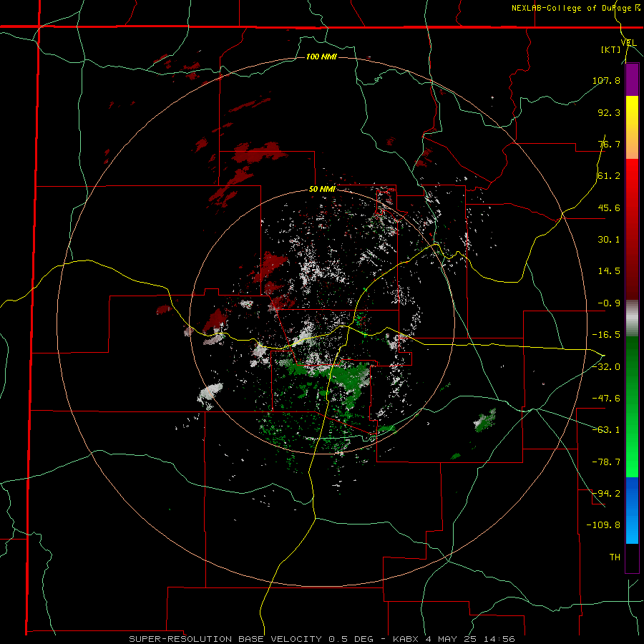Image resolution: width=644 pixels, height=644 pixels.
Task: Click the -78.7 velocity scale value
Action: [x=606, y=462]
